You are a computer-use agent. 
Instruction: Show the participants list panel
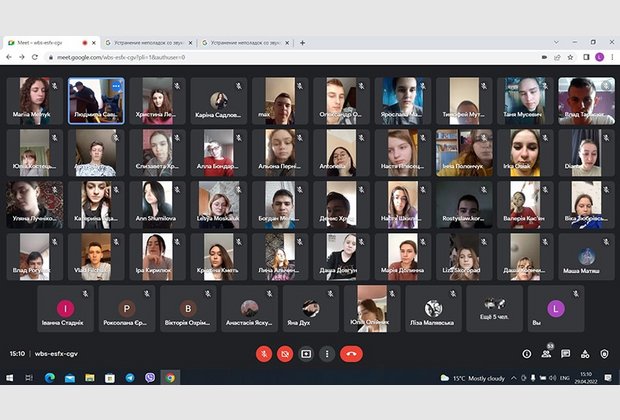click(547, 353)
